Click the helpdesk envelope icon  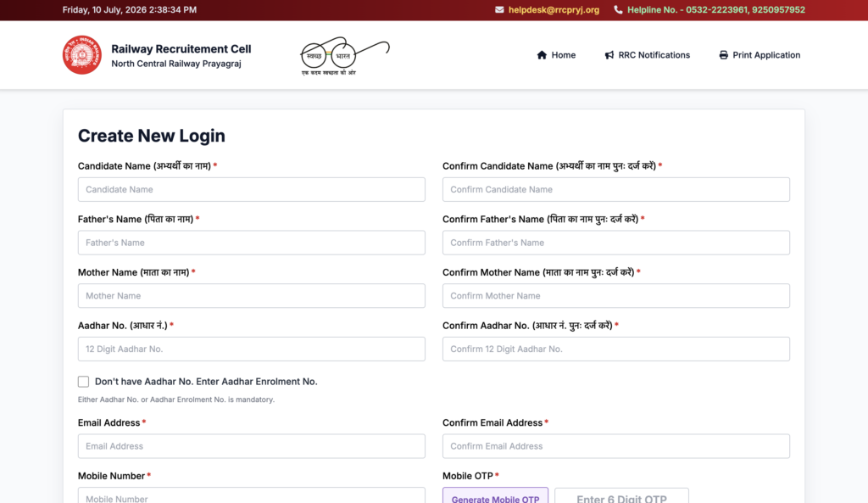coord(499,9)
